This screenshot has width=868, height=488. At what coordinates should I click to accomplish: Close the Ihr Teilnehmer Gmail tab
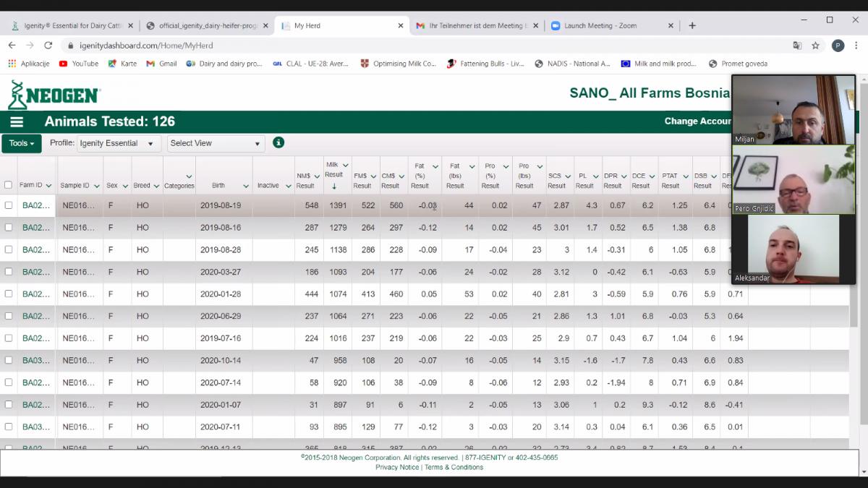(535, 25)
